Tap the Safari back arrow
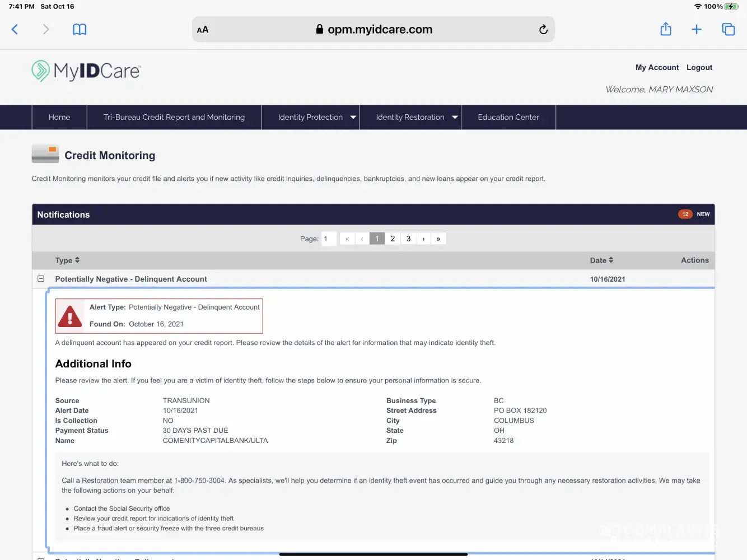This screenshot has width=747, height=560. pyautogui.click(x=15, y=29)
